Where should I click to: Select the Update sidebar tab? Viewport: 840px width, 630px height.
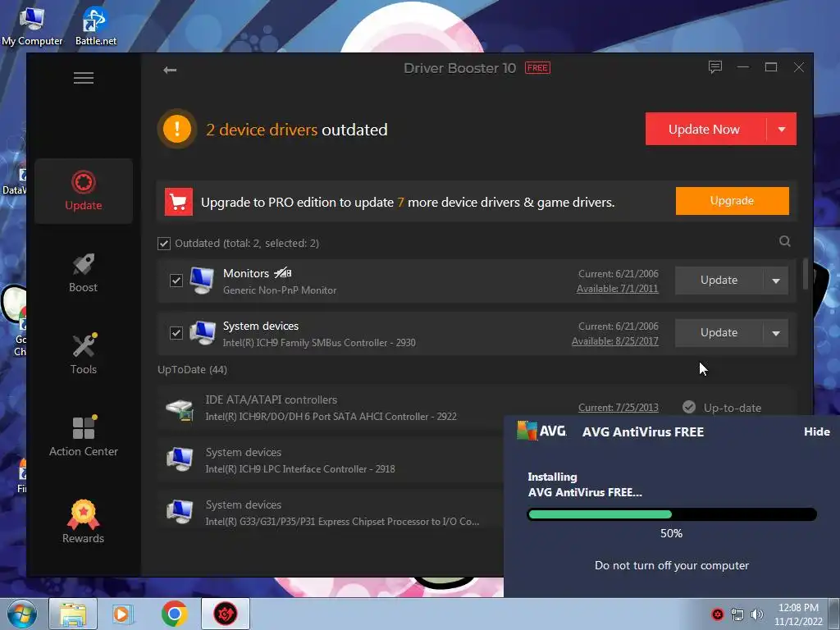click(x=84, y=191)
